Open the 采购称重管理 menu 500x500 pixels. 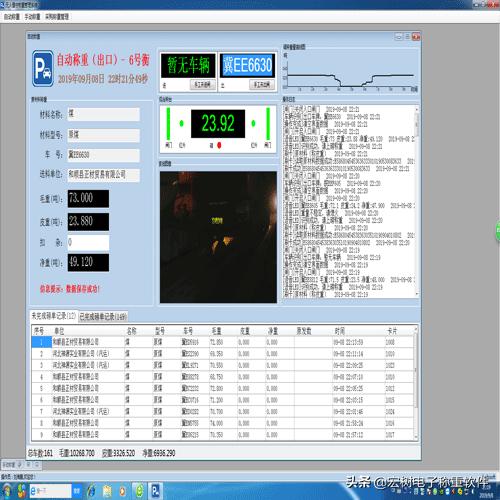pyautogui.click(x=57, y=17)
